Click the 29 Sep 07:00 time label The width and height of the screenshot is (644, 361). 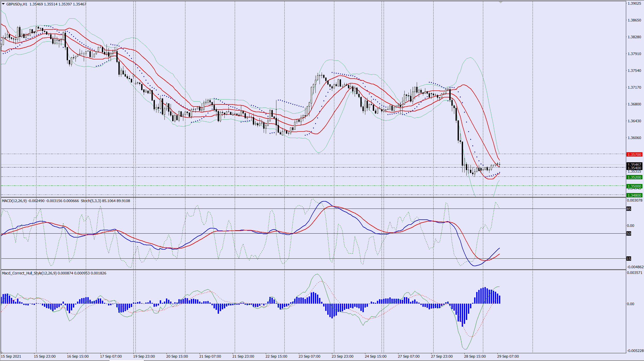tap(508, 356)
